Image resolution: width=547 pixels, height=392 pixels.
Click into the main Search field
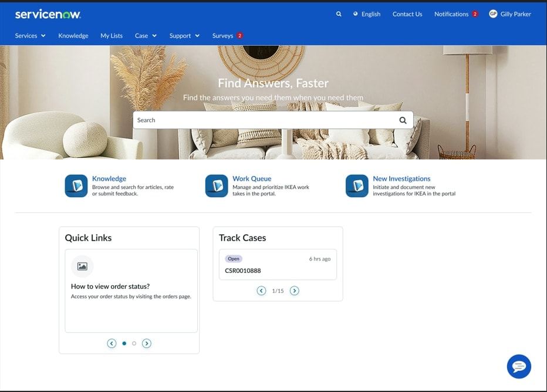coord(273,120)
